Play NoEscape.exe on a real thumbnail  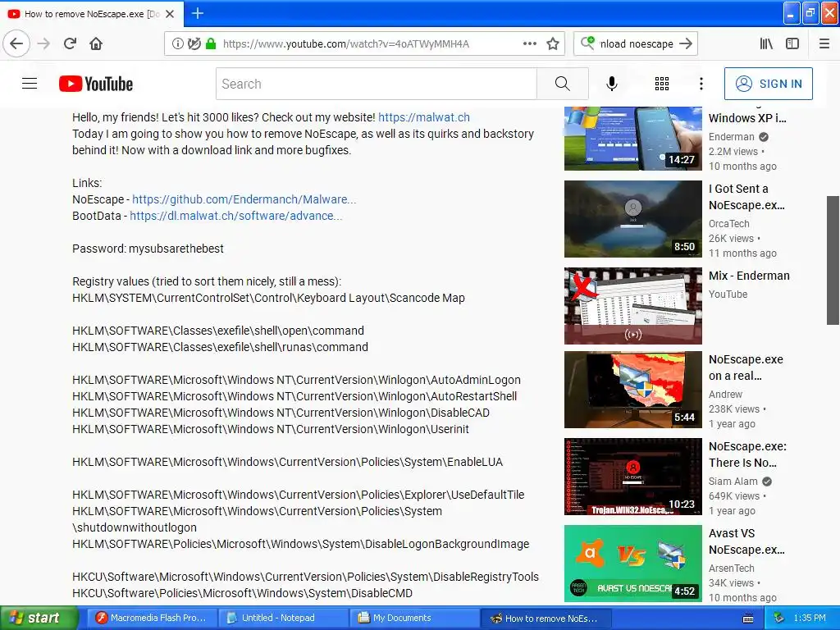click(632, 390)
